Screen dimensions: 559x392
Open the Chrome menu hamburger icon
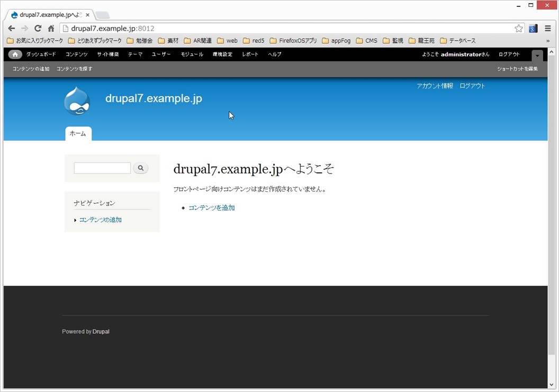pyautogui.click(x=548, y=29)
